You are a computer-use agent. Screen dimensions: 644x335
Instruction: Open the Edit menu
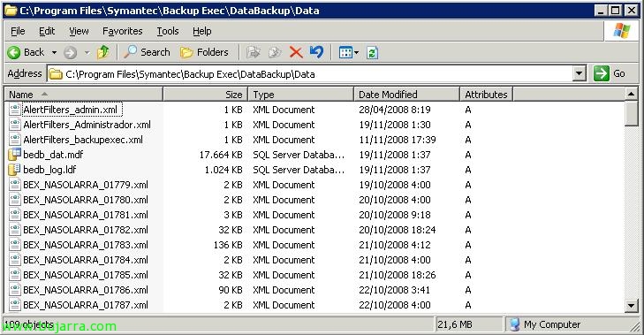[x=47, y=31]
